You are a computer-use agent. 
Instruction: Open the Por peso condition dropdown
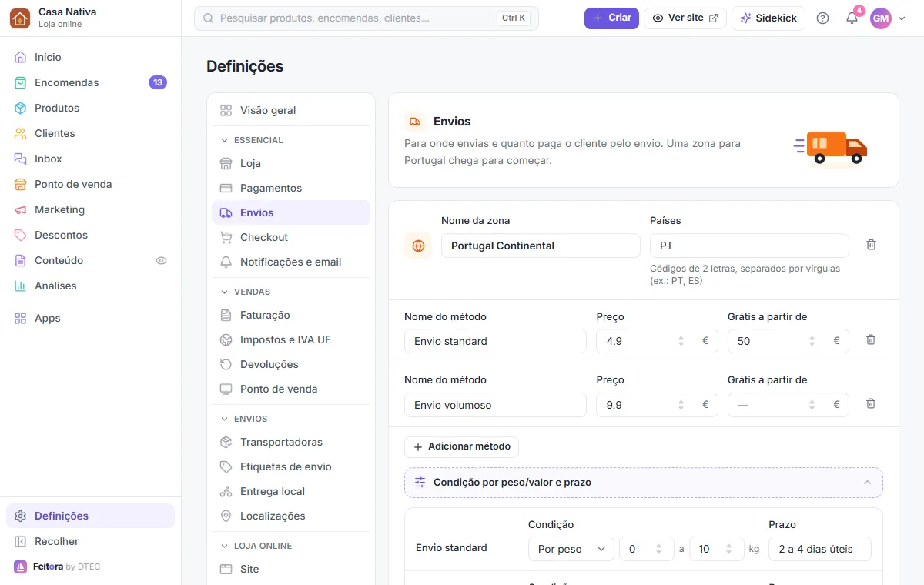click(571, 549)
